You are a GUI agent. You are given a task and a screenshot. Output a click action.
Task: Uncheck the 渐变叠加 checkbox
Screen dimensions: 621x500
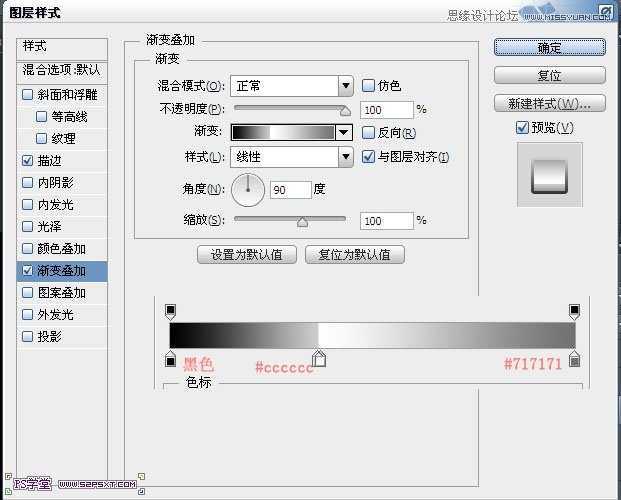coord(27,271)
